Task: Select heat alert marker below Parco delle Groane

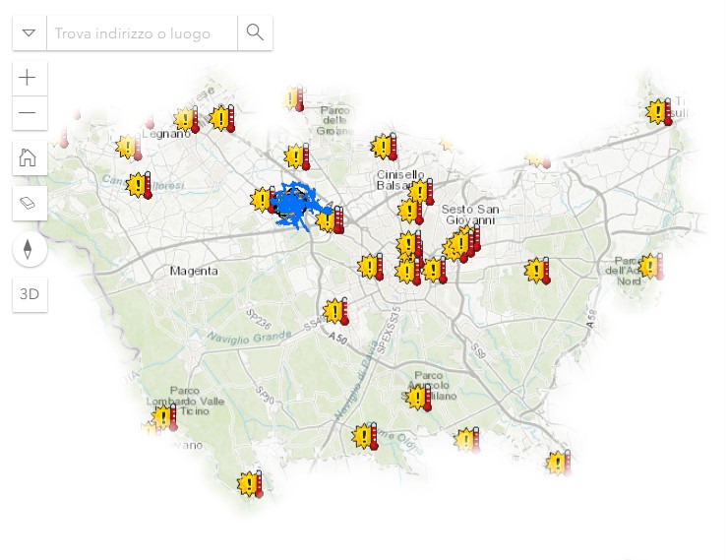Action: click(x=297, y=156)
